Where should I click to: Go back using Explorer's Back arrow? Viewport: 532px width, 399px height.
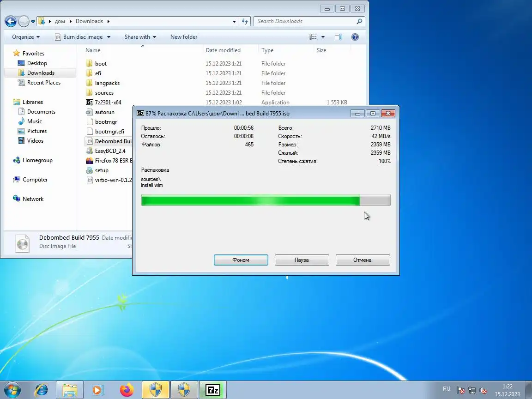11,21
